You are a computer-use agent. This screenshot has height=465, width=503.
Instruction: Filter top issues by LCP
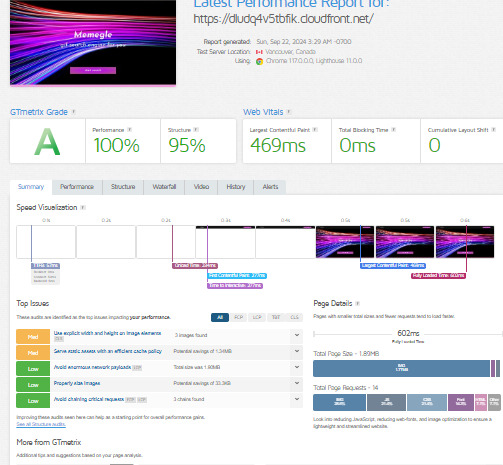[x=257, y=317]
